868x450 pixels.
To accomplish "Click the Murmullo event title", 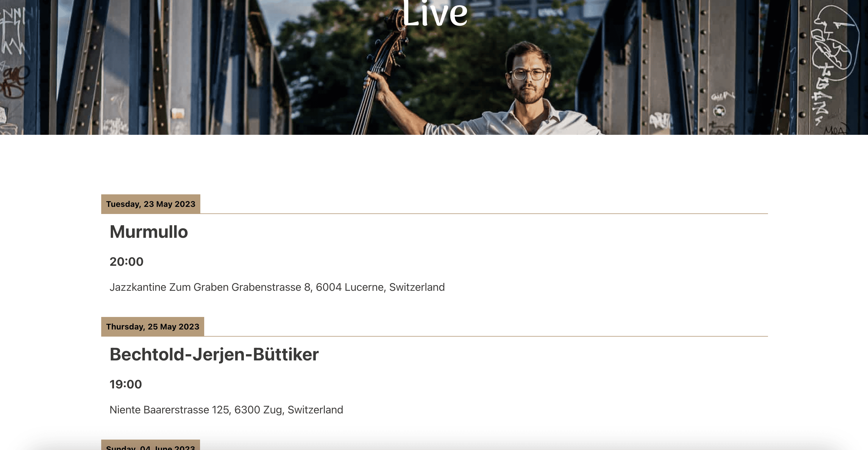I will [149, 232].
